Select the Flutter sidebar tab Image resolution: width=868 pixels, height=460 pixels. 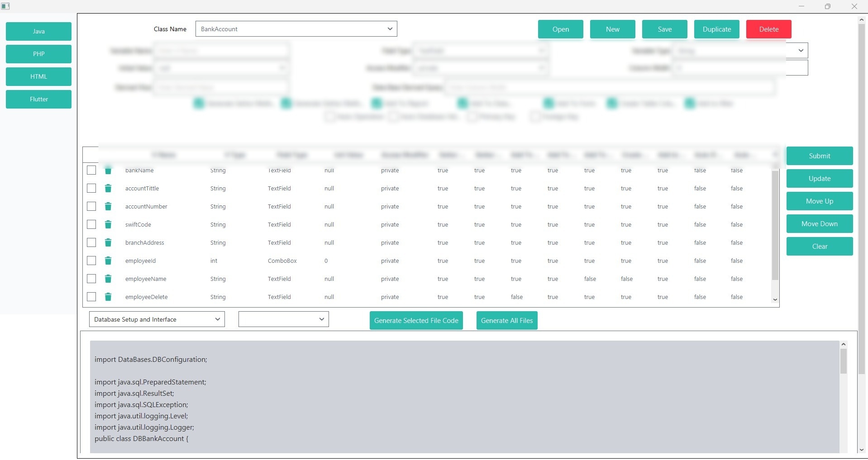click(38, 99)
